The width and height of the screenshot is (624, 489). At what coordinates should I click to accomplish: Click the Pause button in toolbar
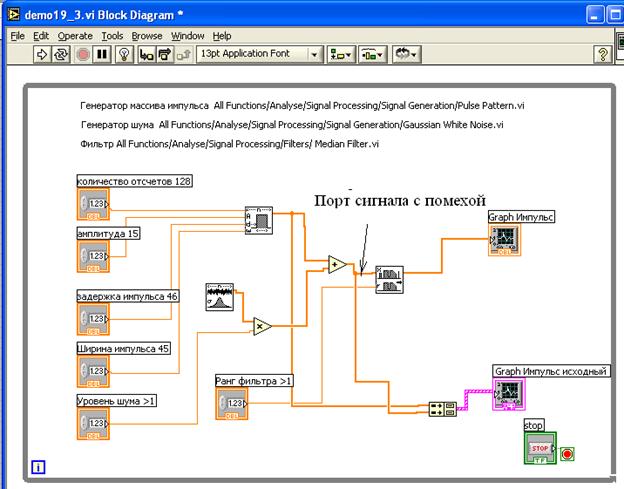coord(102,54)
